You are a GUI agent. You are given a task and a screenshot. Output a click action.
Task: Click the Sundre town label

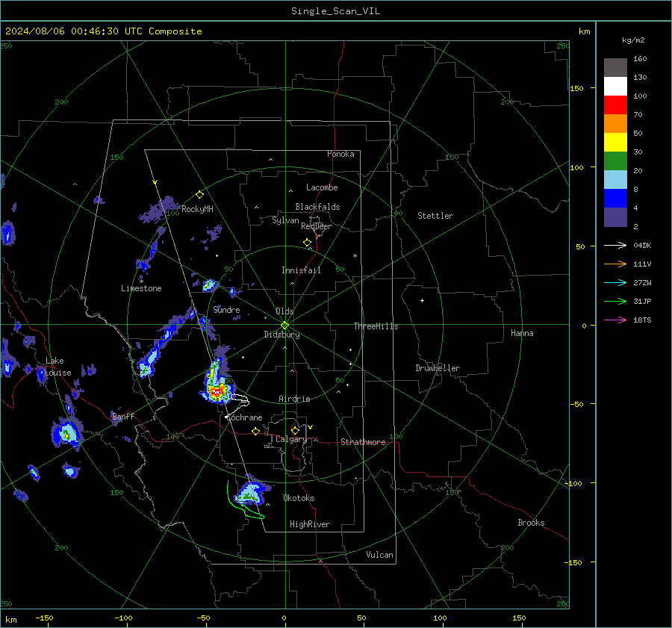[226, 309]
